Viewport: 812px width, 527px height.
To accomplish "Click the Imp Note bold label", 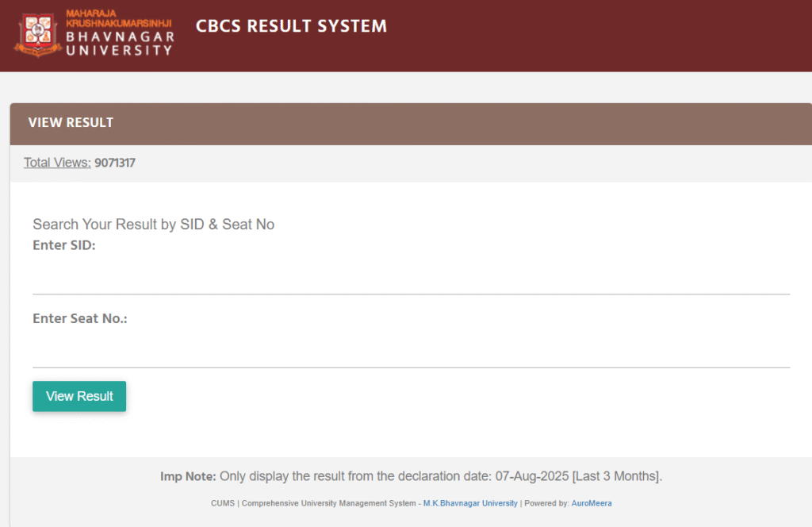I will [x=188, y=476].
